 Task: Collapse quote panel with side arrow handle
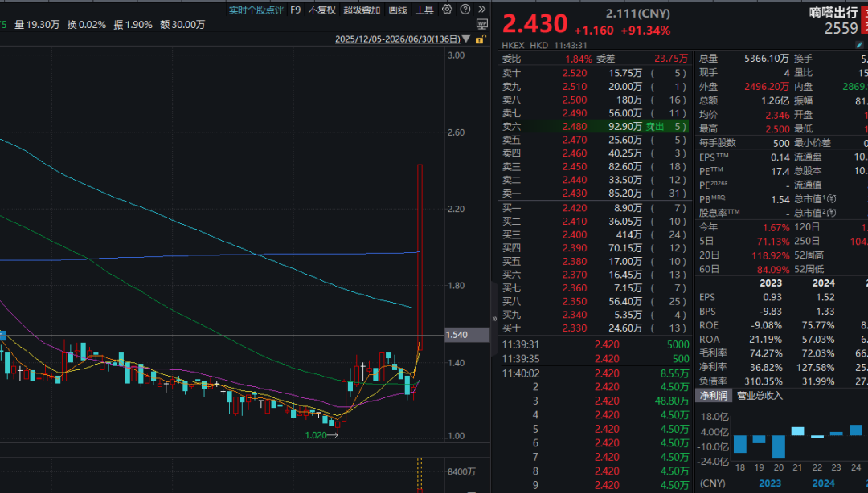tap(494, 319)
